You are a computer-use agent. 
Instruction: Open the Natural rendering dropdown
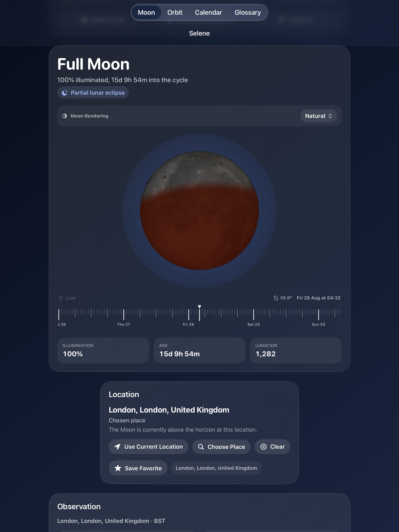coord(318,116)
